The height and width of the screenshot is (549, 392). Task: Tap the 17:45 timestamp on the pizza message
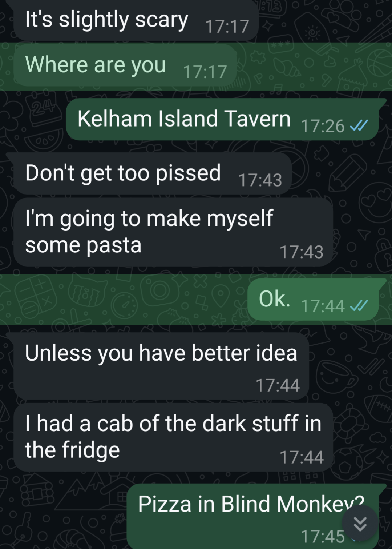click(323, 537)
